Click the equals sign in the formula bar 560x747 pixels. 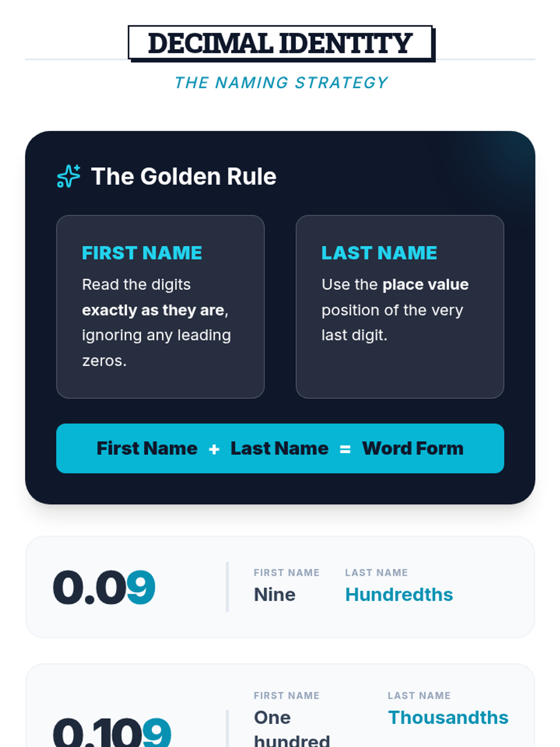coord(345,449)
